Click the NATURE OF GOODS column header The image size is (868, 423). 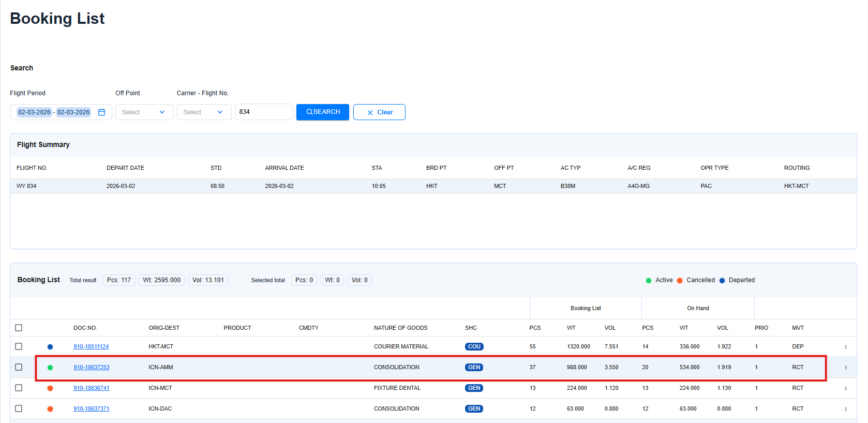[x=400, y=328]
